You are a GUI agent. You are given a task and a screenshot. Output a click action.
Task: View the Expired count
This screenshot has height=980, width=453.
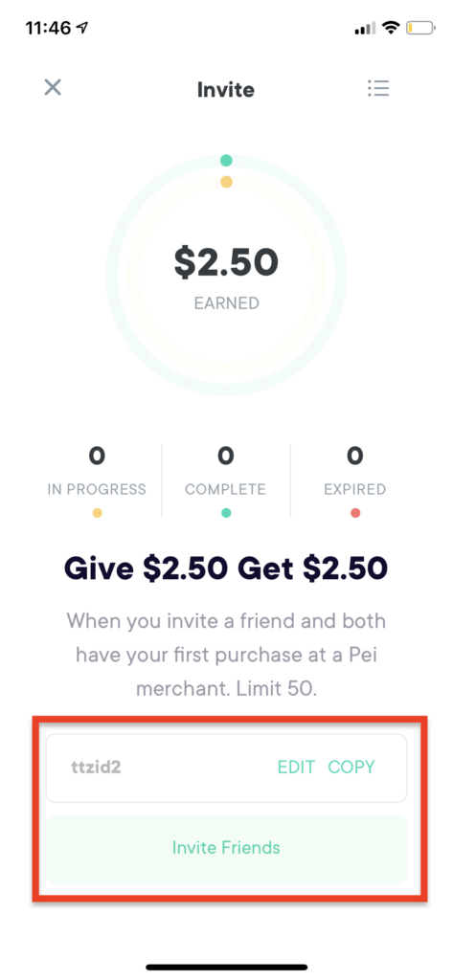tap(354, 457)
